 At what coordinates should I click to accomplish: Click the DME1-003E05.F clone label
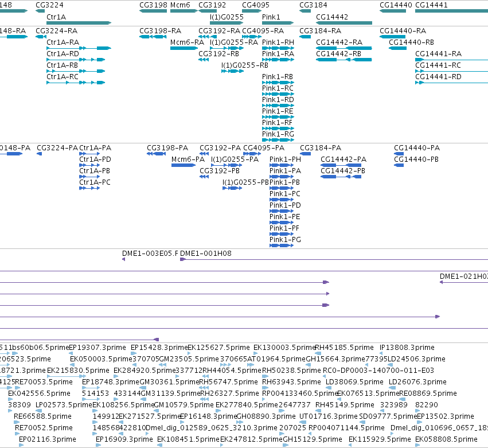coord(150,254)
